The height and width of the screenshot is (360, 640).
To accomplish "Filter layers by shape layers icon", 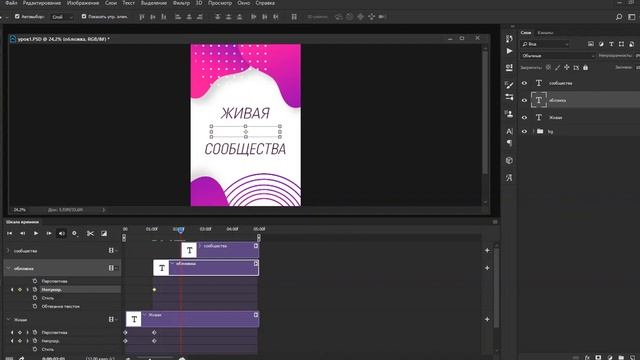I will click(x=621, y=44).
